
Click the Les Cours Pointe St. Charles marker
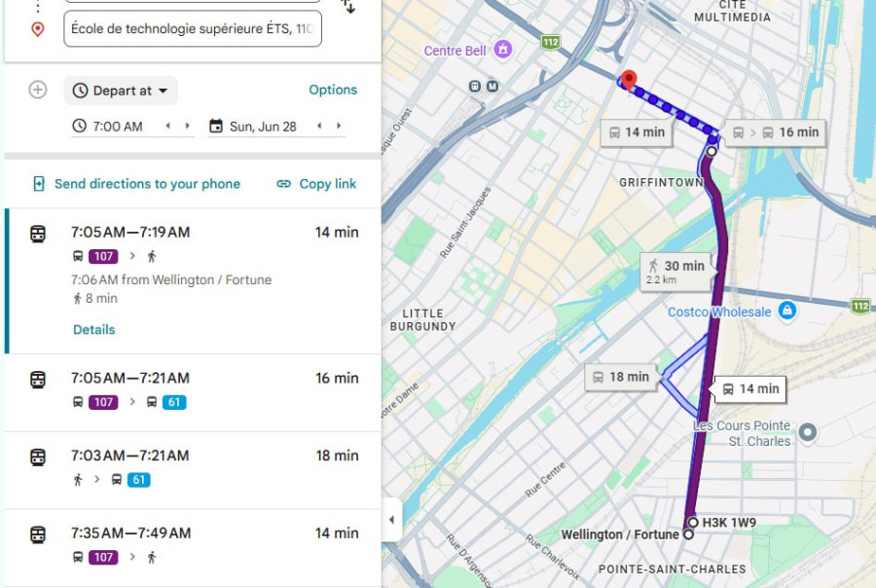(x=808, y=432)
